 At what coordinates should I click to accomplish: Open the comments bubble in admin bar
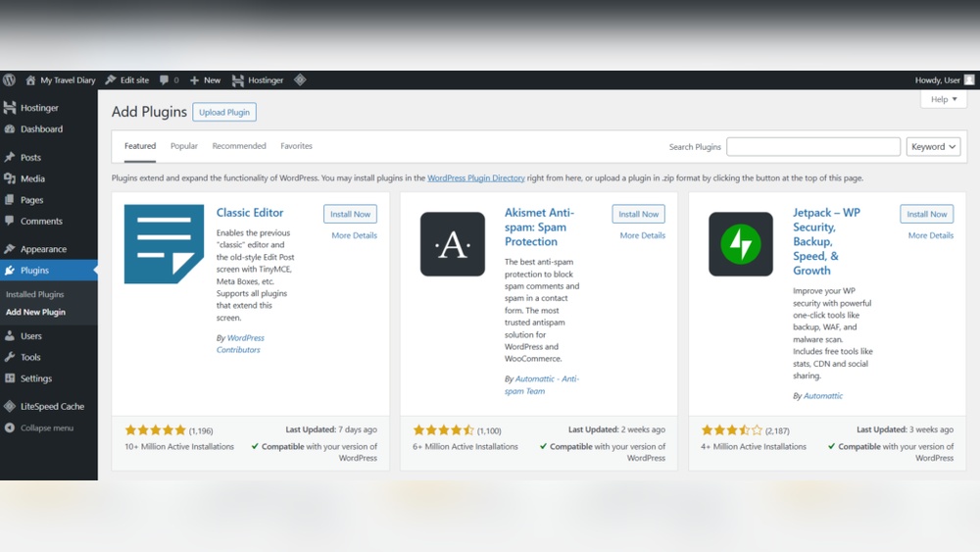(x=164, y=80)
